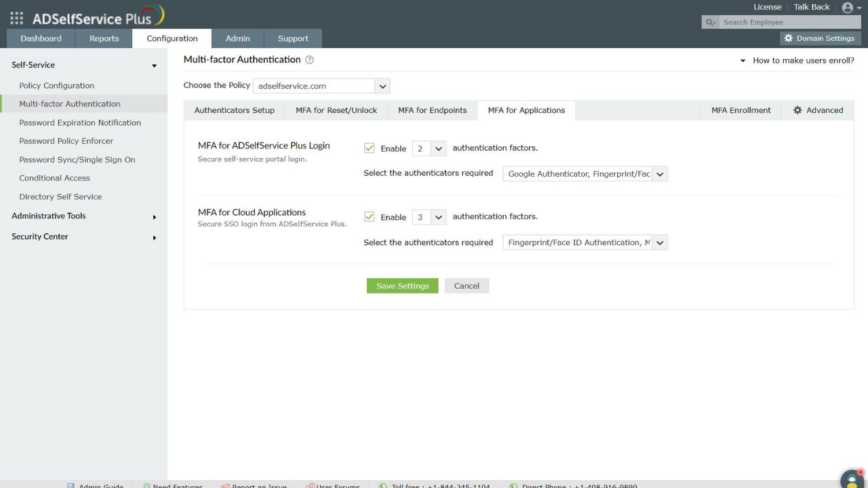Viewport: 868px width, 488px height.
Task: Select the Configuration tab
Action: click(172, 39)
